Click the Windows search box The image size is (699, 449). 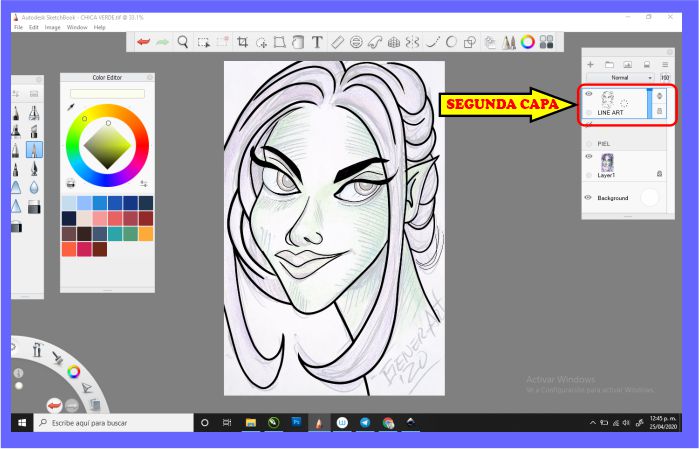(x=114, y=423)
